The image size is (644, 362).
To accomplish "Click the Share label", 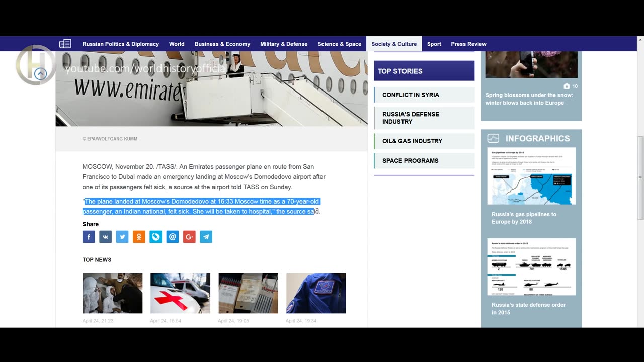I will pyautogui.click(x=91, y=224).
